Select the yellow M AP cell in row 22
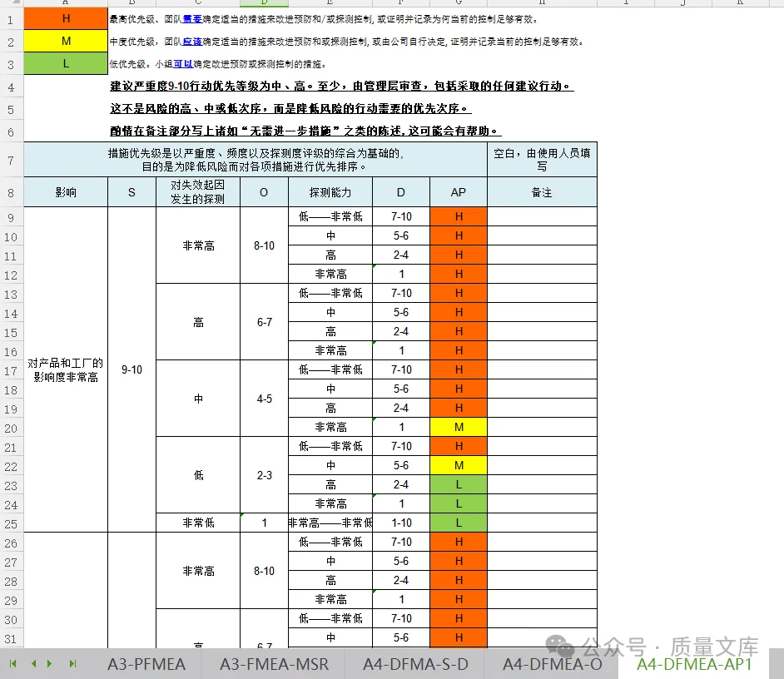The image size is (784, 679). point(459,465)
